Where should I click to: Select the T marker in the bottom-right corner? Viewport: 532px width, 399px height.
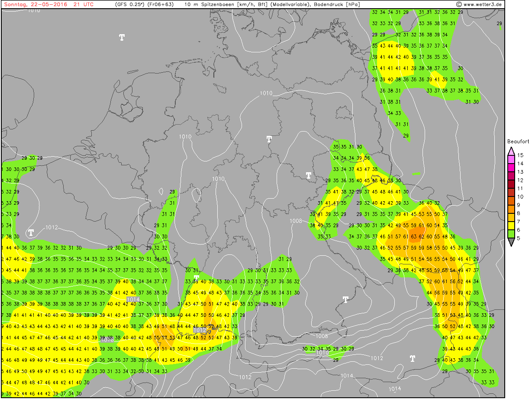[x=413, y=358]
